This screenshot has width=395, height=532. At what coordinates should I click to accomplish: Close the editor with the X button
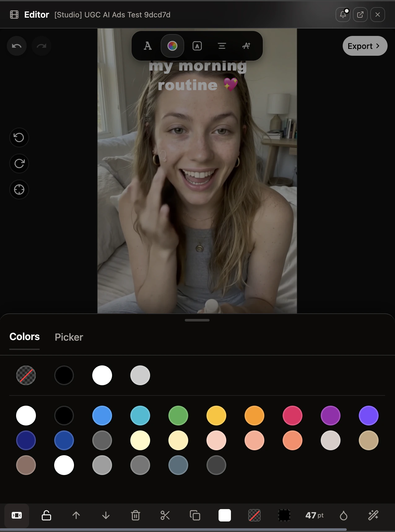[x=378, y=15]
